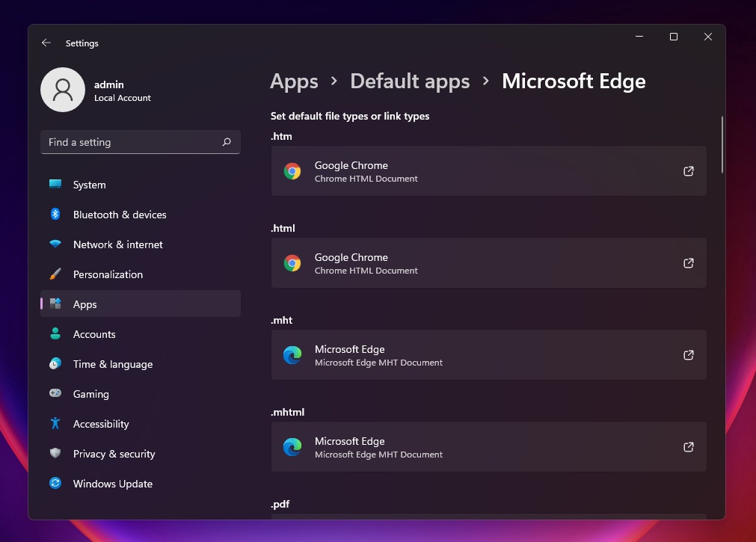Screen dimensions: 756x542
Task: Click the Personalization paintbrush icon
Action: point(55,274)
